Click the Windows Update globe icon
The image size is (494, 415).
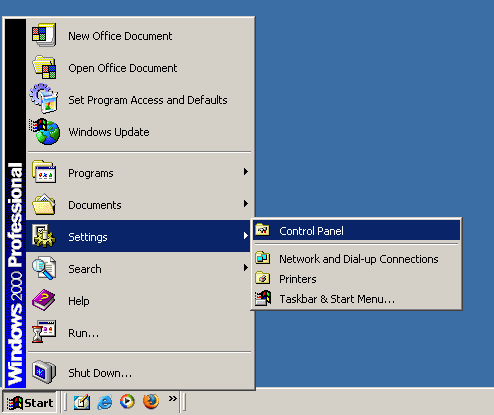click(45, 131)
